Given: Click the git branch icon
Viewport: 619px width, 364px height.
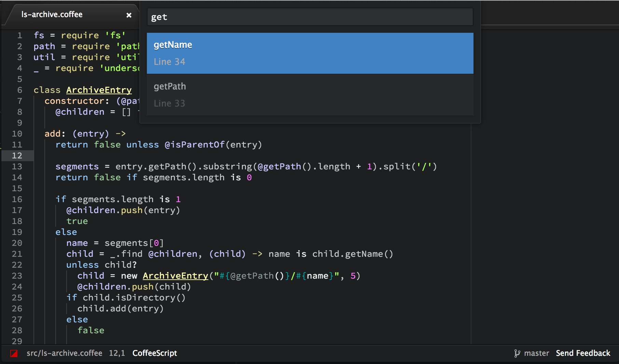Looking at the screenshot, I should point(517,353).
